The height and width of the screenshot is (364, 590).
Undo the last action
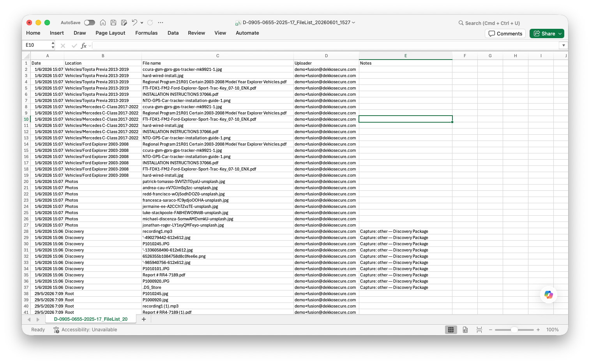134,23
